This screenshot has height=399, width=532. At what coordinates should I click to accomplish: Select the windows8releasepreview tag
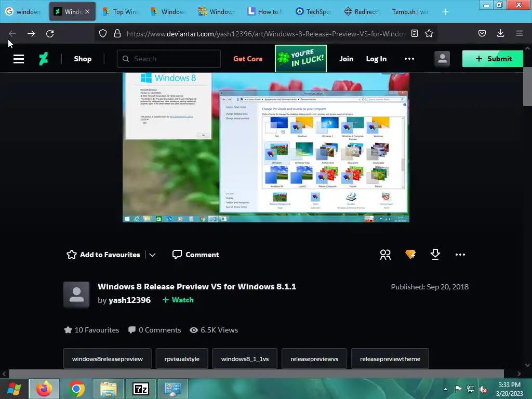click(x=107, y=358)
